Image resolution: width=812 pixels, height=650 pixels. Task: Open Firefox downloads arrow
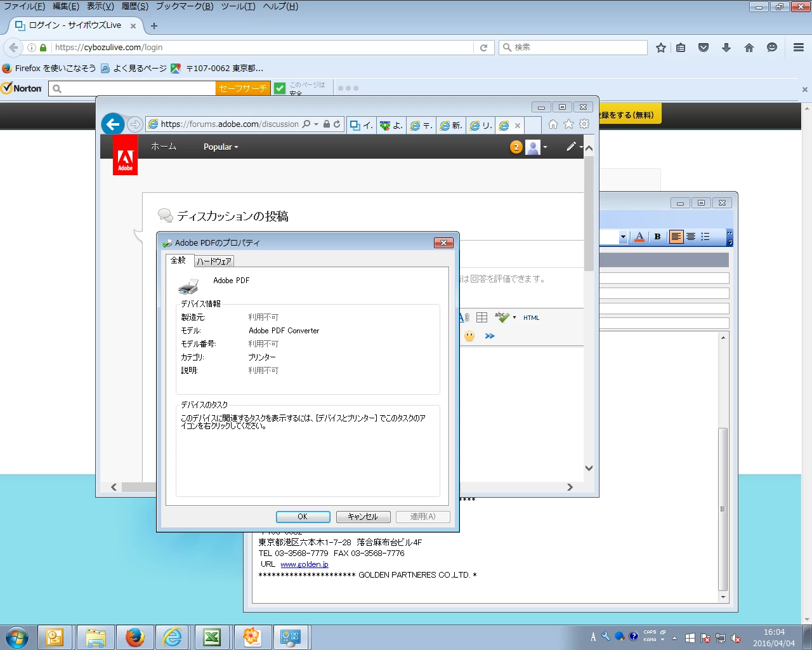pyautogui.click(x=726, y=48)
